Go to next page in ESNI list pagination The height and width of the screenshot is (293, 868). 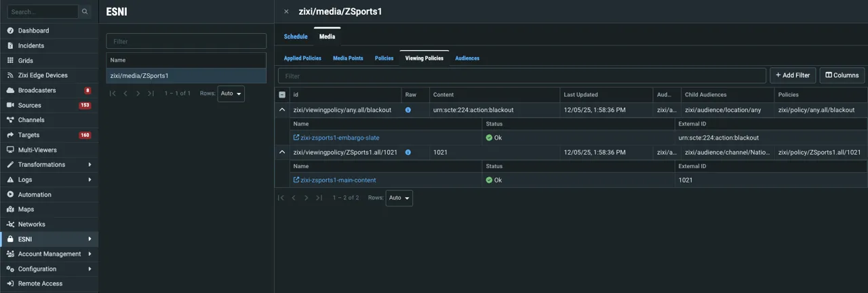click(138, 94)
